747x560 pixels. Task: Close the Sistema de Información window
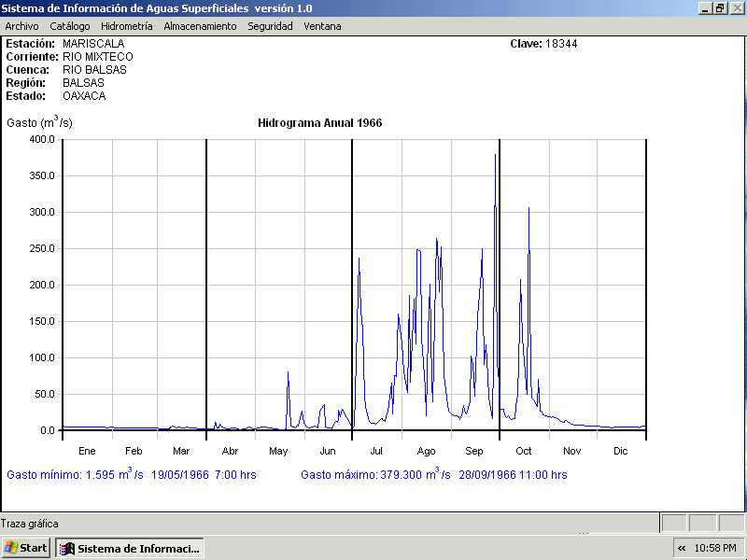pyautogui.click(x=736, y=7)
